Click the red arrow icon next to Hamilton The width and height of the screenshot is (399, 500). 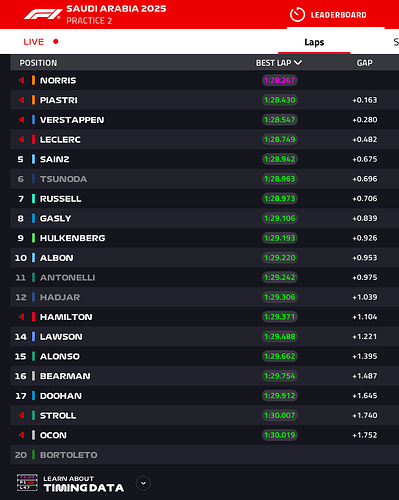(x=22, y=317)
